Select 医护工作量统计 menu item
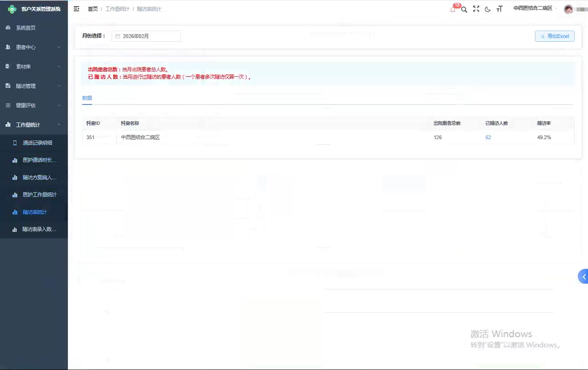This screenshot has width=588, height=370. tap(39, 194)
